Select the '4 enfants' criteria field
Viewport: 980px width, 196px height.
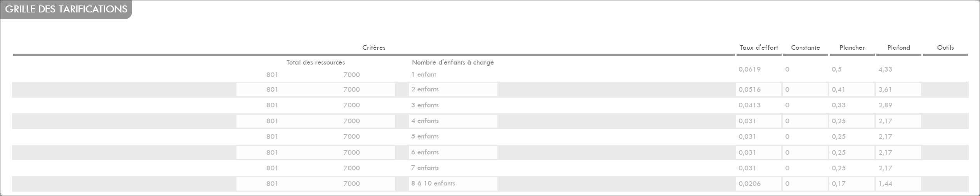click(x=453, y=121)
